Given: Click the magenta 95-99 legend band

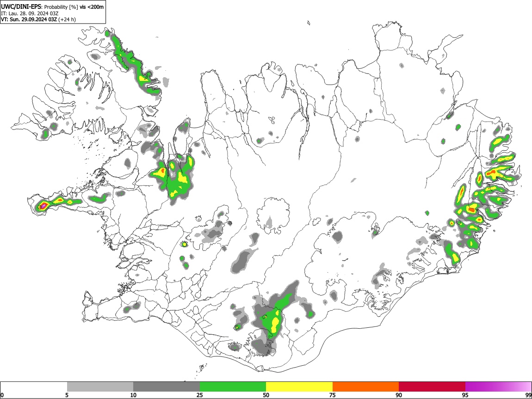Looking at the screenshot, I should click(x=498, y=387).
